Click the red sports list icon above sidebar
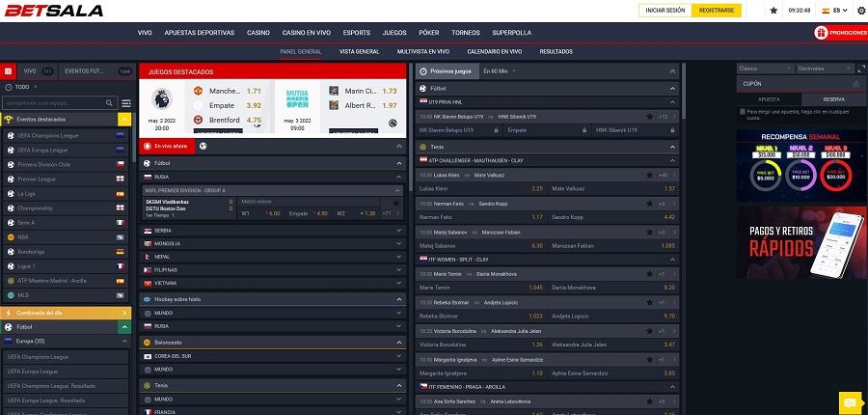Viewport: 868px width, 415px height. [8, 70]
